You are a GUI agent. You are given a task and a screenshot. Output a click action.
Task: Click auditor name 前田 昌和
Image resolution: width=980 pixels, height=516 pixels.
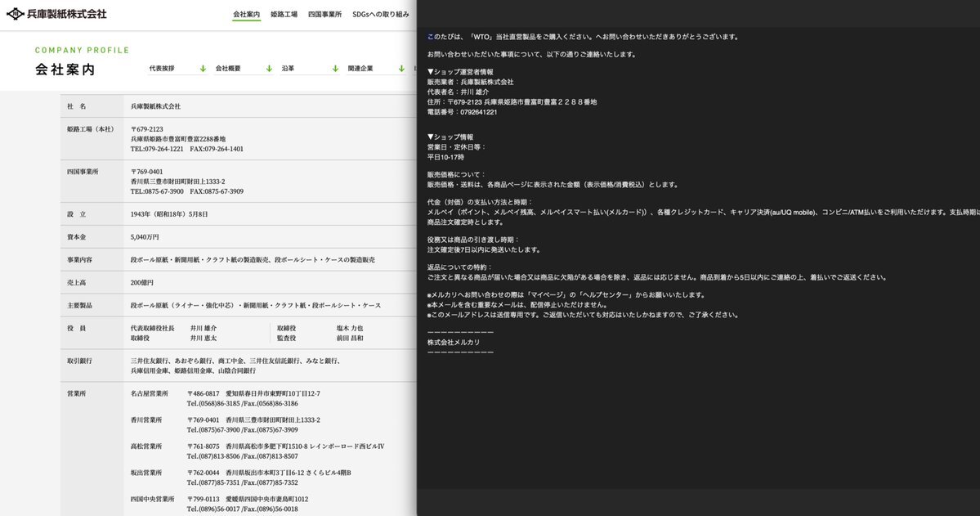coord(350,339)
